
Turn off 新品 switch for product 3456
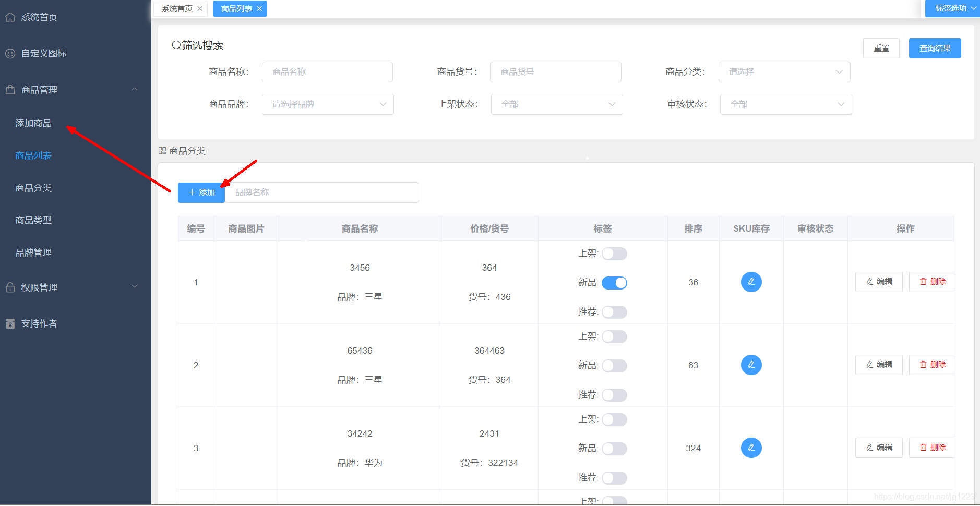click(614, 283)
